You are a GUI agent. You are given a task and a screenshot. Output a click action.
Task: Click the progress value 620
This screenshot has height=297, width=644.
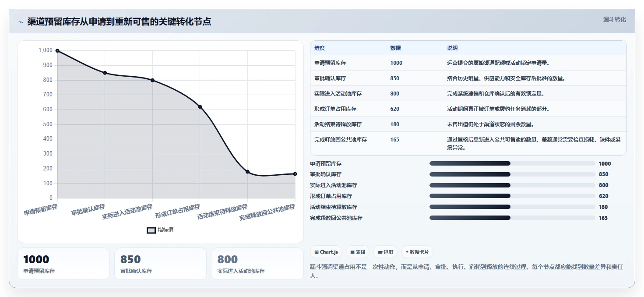point(603,196)
